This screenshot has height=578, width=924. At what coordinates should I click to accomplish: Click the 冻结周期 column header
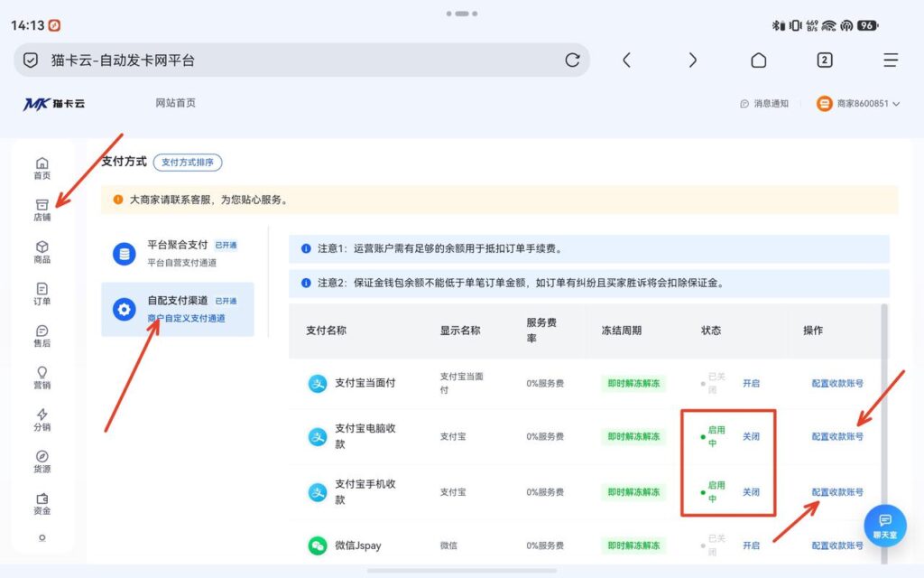pyautogui.click(x=621, y=331)
